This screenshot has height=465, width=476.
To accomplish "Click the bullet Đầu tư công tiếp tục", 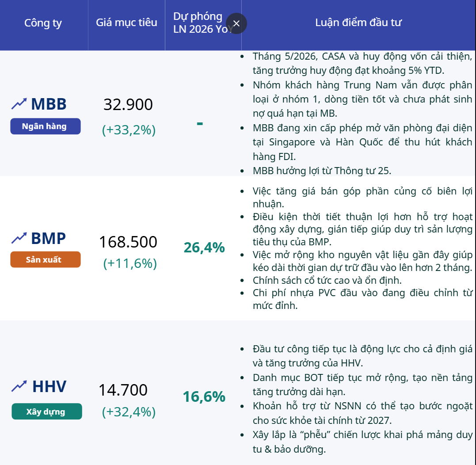I will point(362,356).
